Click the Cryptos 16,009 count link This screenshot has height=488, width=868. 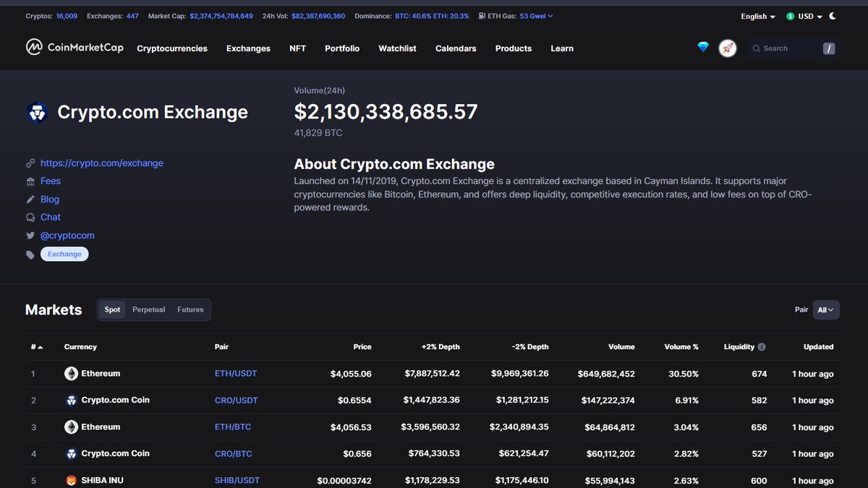pos(67,16)
